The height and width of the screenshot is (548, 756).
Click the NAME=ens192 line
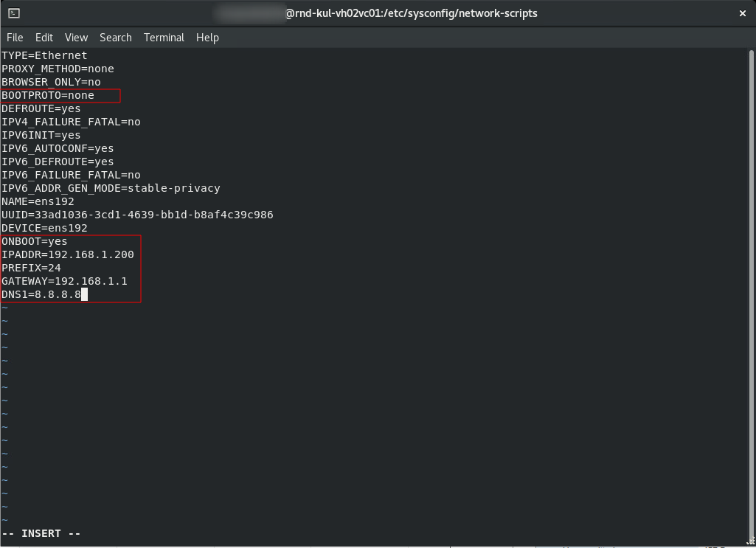(37, 201)
